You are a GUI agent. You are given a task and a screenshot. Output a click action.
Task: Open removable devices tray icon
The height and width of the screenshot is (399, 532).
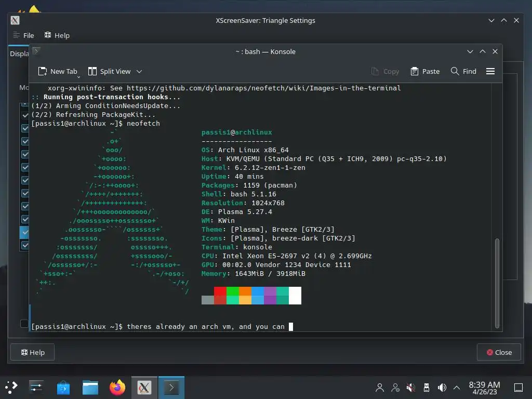(427, 388)
